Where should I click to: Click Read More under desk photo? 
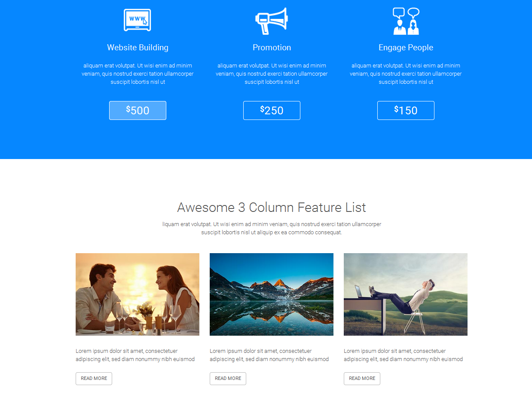click(x=362, y=379)
